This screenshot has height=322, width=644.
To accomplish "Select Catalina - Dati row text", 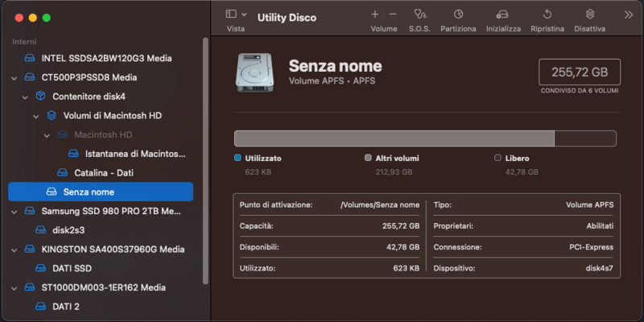I will (x=104, y=173).
